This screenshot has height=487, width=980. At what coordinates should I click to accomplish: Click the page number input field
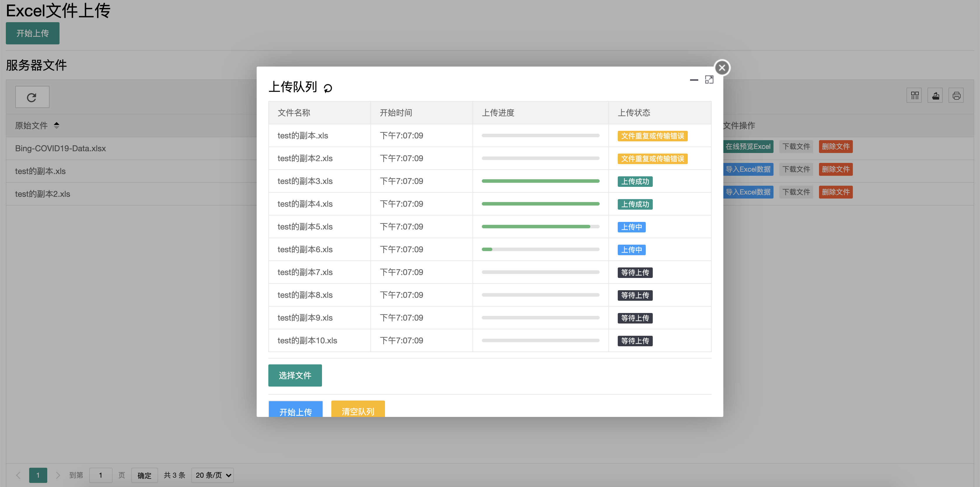(x=101, y=475)
